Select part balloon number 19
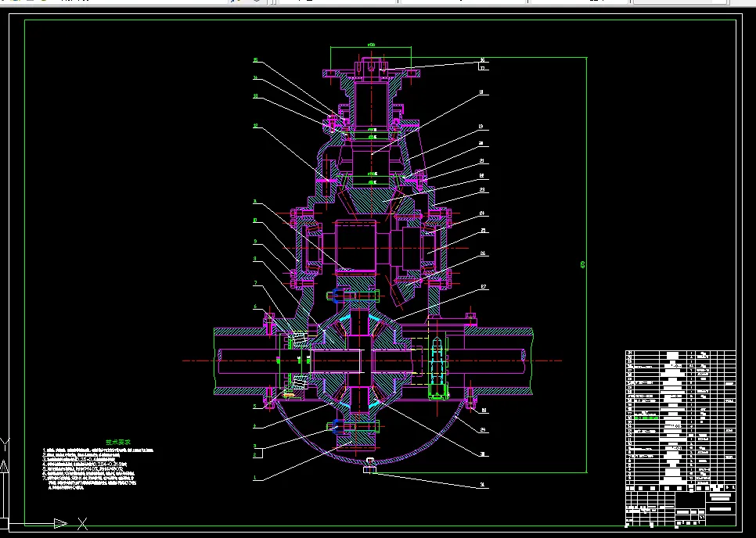Screen dimensions: 756x538 pyautogui.click(x=481, y=127)
